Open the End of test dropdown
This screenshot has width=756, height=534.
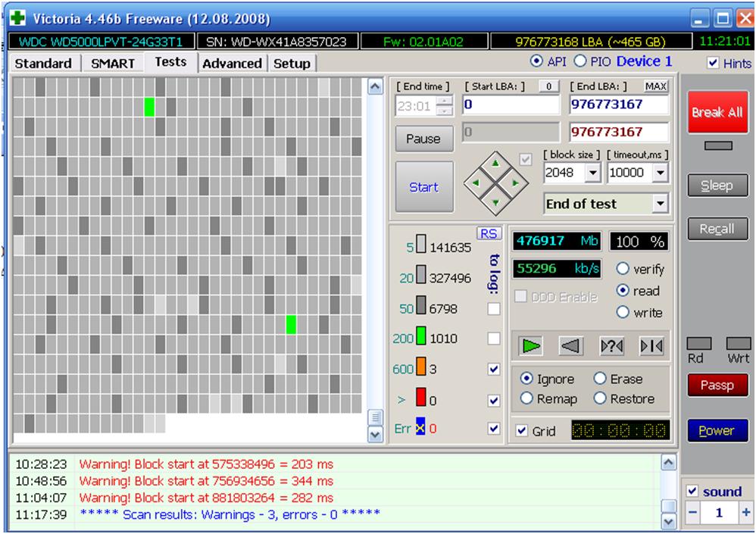coord(660,204)
